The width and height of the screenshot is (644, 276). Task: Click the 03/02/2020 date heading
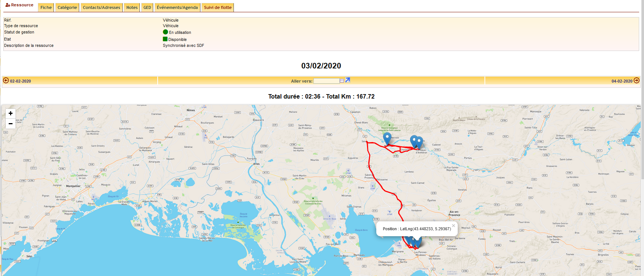pyautogui.click(x=321, y=66)
